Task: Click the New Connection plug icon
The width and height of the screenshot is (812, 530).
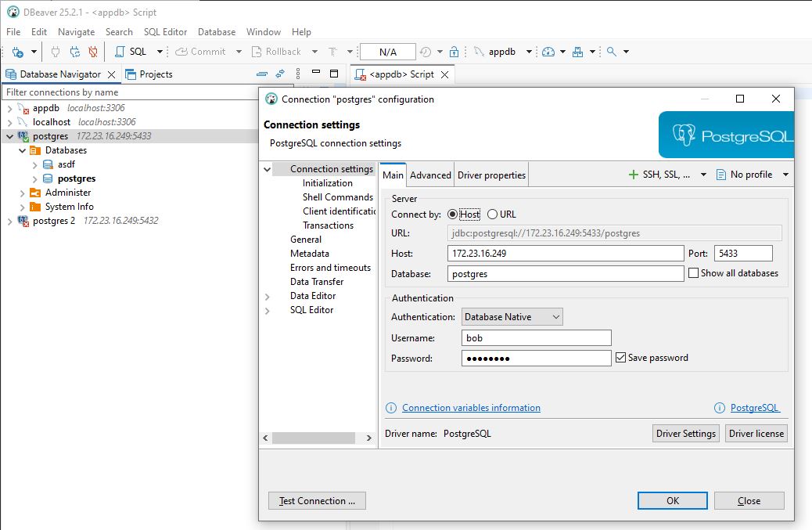Action: [16, 52]
